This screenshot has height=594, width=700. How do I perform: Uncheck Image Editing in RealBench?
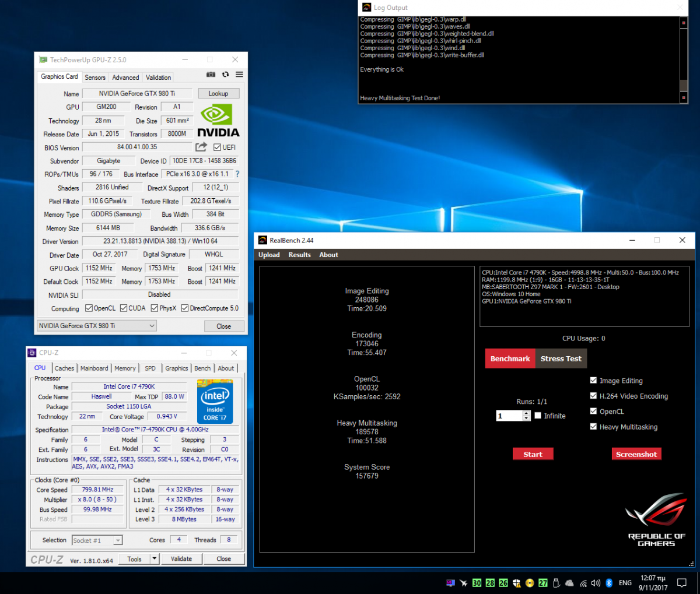[593, 380]
